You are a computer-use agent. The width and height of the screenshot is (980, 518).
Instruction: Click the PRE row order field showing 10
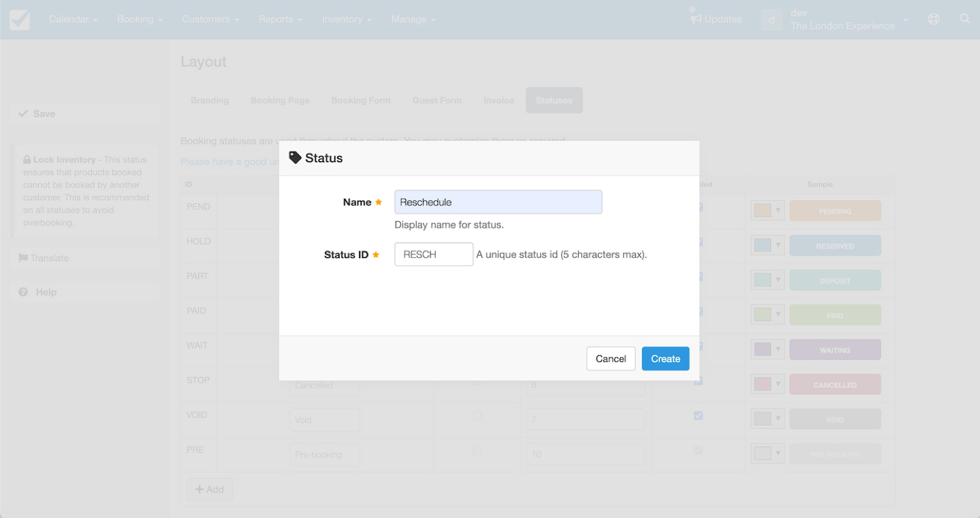(x=586, y=455)
